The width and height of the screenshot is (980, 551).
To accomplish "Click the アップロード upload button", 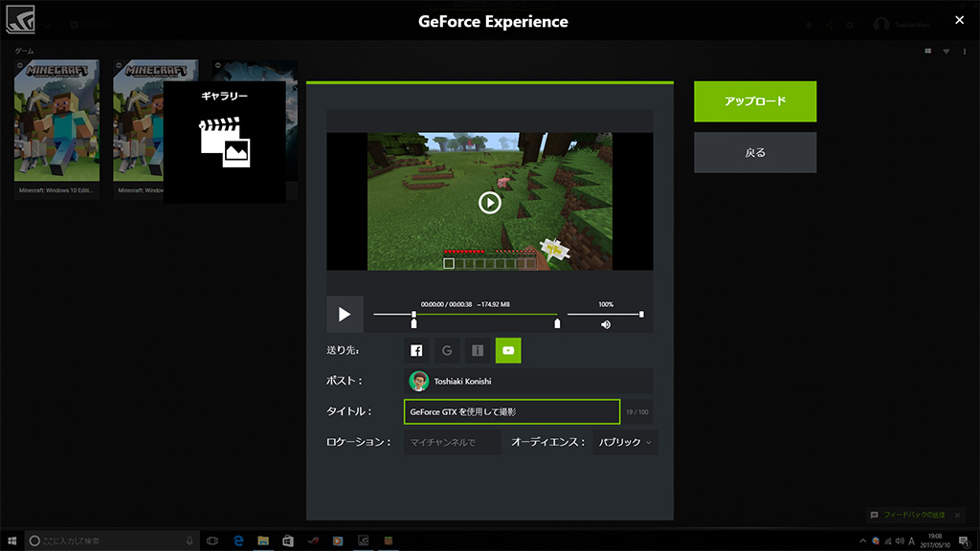I will pyautogui.click(x=755, y=101).
